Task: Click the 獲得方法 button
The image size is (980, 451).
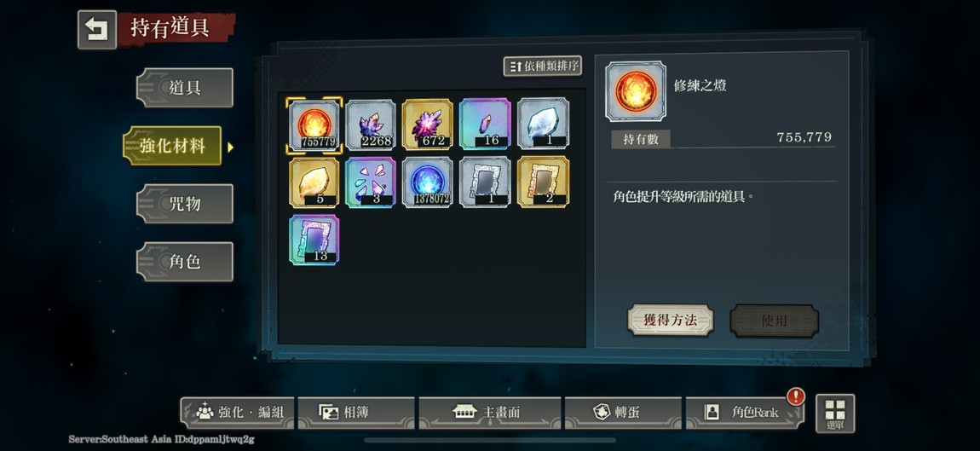Action: pos(670,321)
